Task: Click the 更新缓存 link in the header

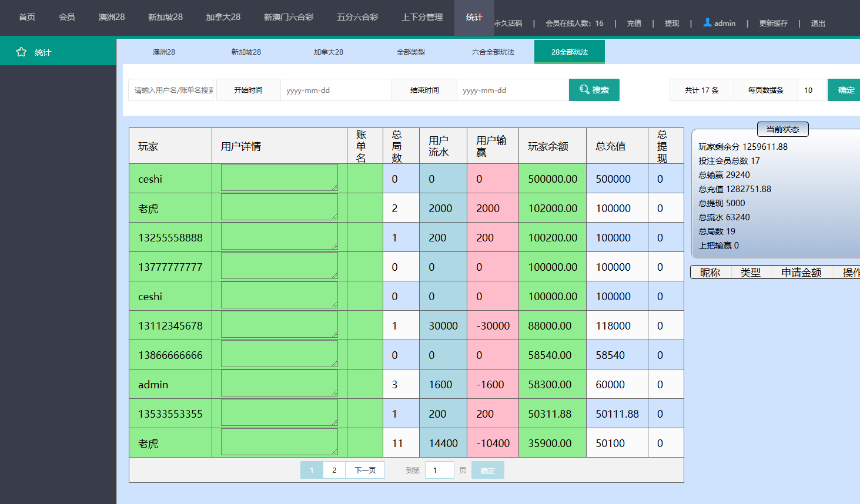Action: tap(773, 23)
